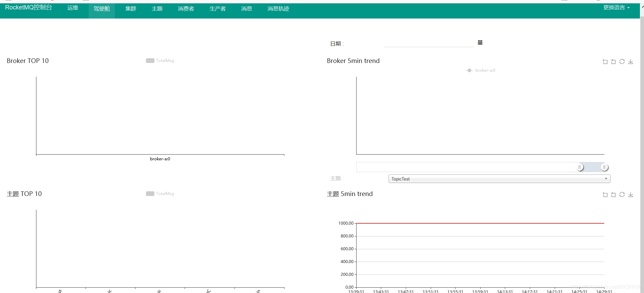Screen dimensions: 644x293
Task: Click the 日期 date input field
Action: pos(429,43)
